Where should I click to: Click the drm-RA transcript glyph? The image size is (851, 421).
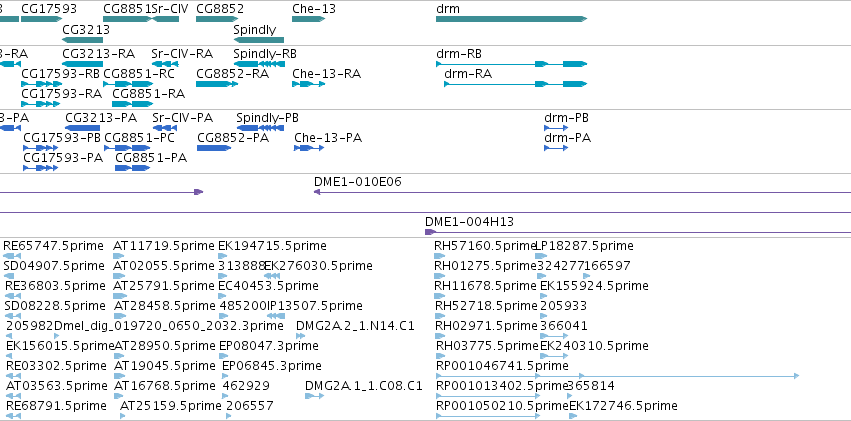(516, 84)
